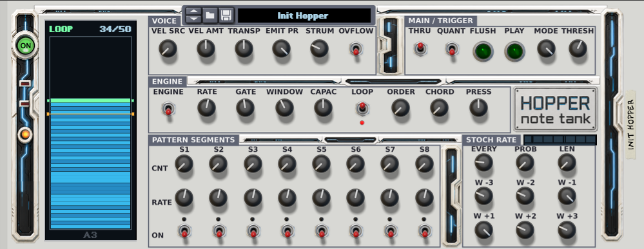Click the WINDOW knob
The width and height of the screenshot is (644, 249).
tap(284, 107)
